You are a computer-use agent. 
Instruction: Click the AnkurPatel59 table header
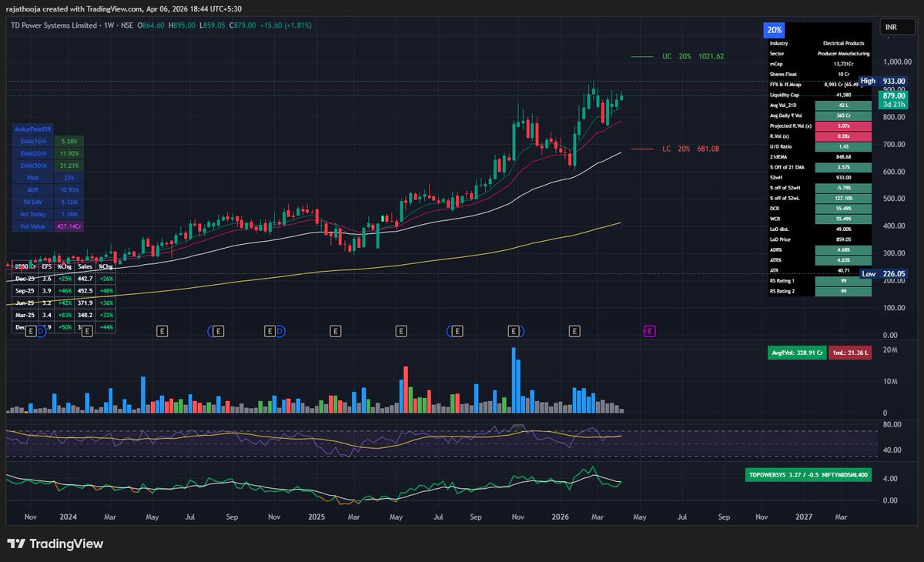tap(32, 129)
